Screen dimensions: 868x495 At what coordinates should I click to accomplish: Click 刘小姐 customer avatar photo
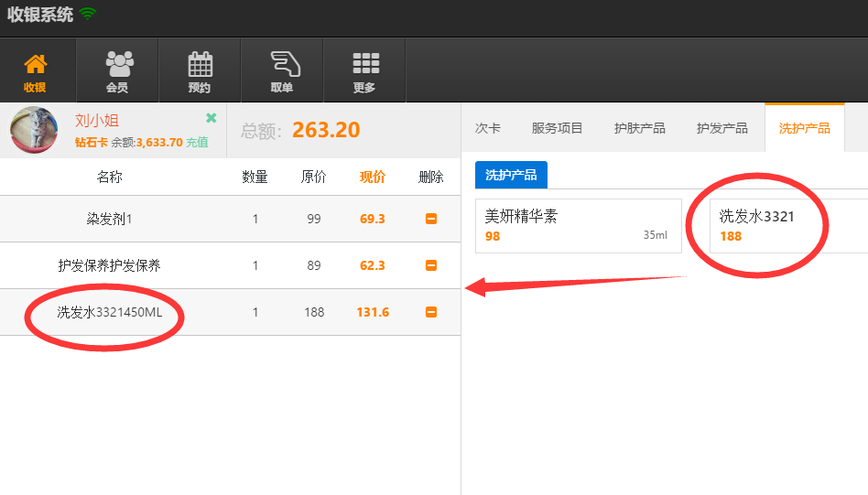(x=34, y=130)
